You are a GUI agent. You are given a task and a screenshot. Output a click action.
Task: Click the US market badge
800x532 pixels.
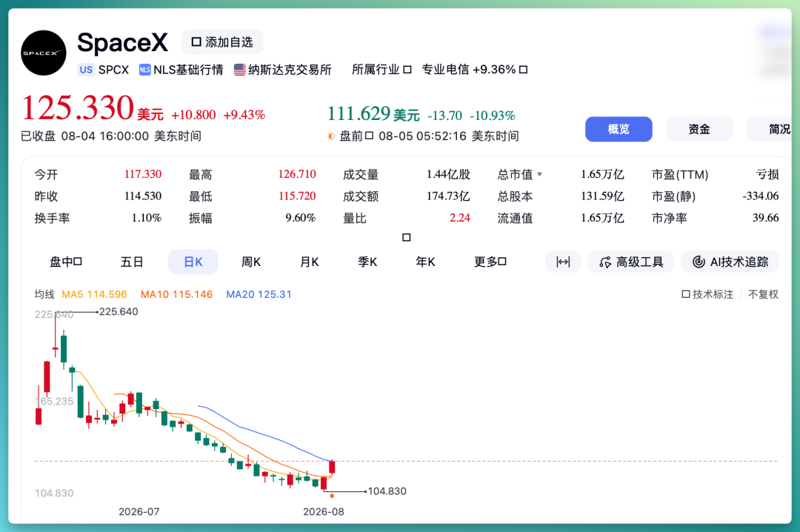coord(86,70)
